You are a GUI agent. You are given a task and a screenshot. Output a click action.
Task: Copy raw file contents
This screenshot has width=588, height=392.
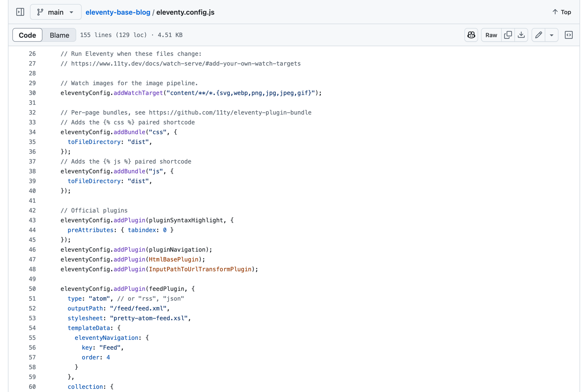(x=508, y=35)
